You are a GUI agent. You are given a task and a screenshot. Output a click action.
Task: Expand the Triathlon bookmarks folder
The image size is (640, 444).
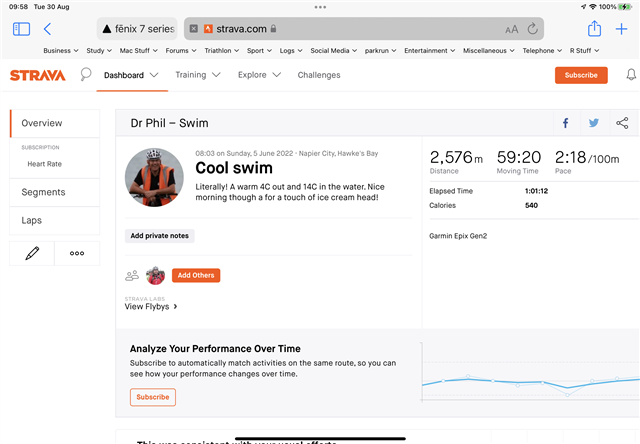tap(222, 51)
